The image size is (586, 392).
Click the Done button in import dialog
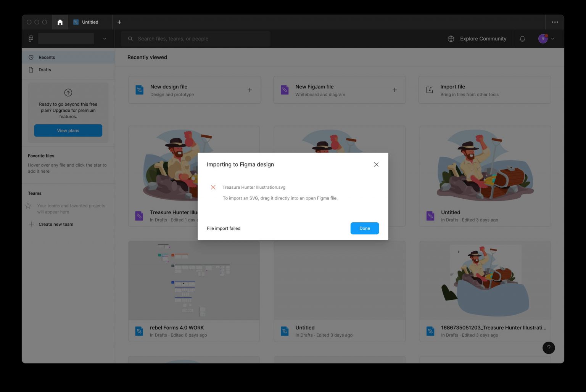click(x=364, y=228)
